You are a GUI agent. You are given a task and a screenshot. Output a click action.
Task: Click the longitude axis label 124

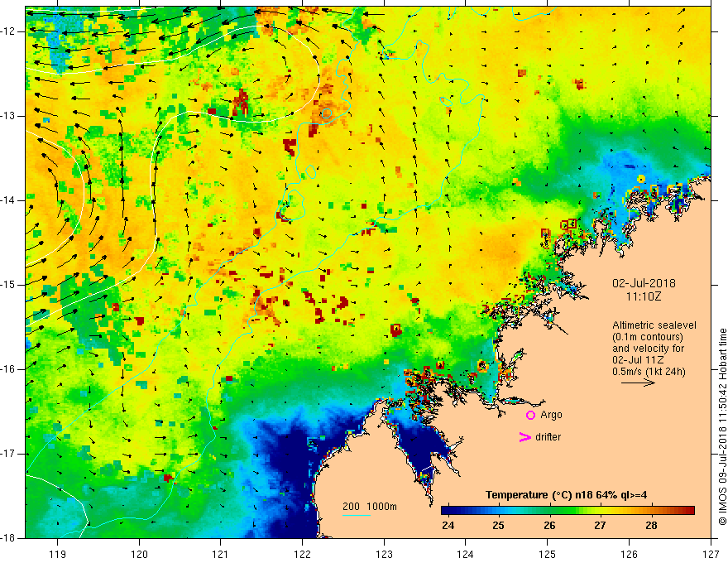(x=466, y=554)
